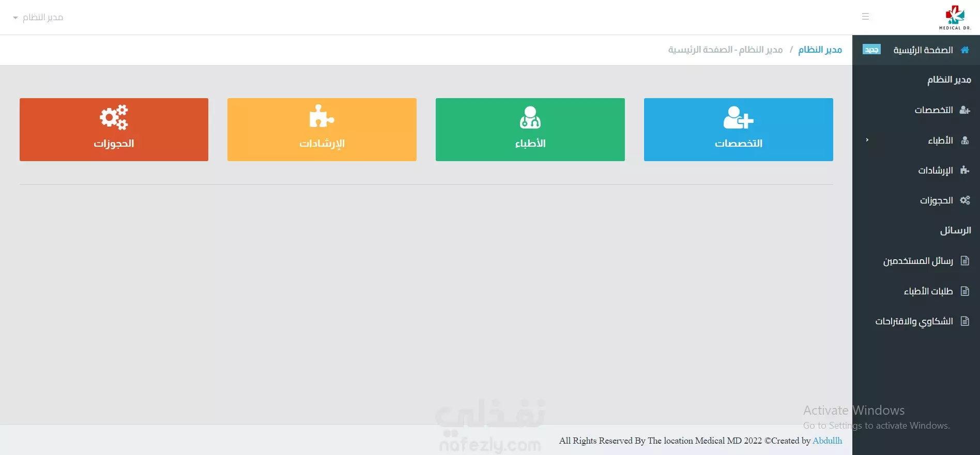980x455 pixels.
Task: Click the puzzle icon on yellow الإرشادات card
Action: [x=321, y=116]
